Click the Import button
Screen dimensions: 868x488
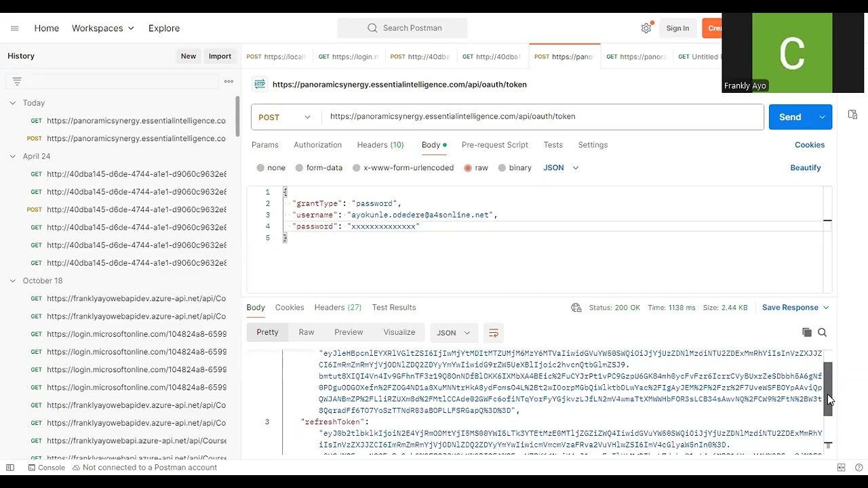coord(220,56)
